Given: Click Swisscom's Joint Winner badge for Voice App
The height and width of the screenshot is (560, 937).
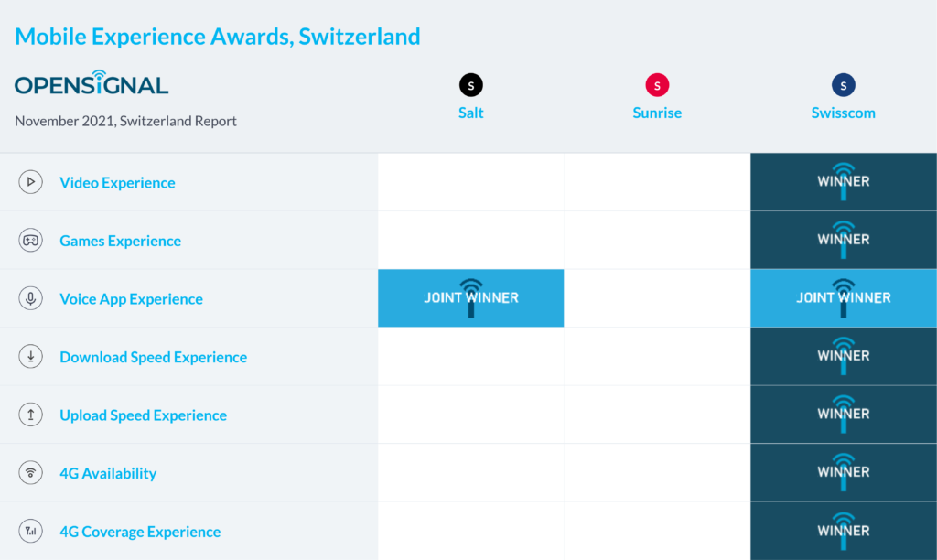Looking at the screenshot, I should (x=843, y=298).
